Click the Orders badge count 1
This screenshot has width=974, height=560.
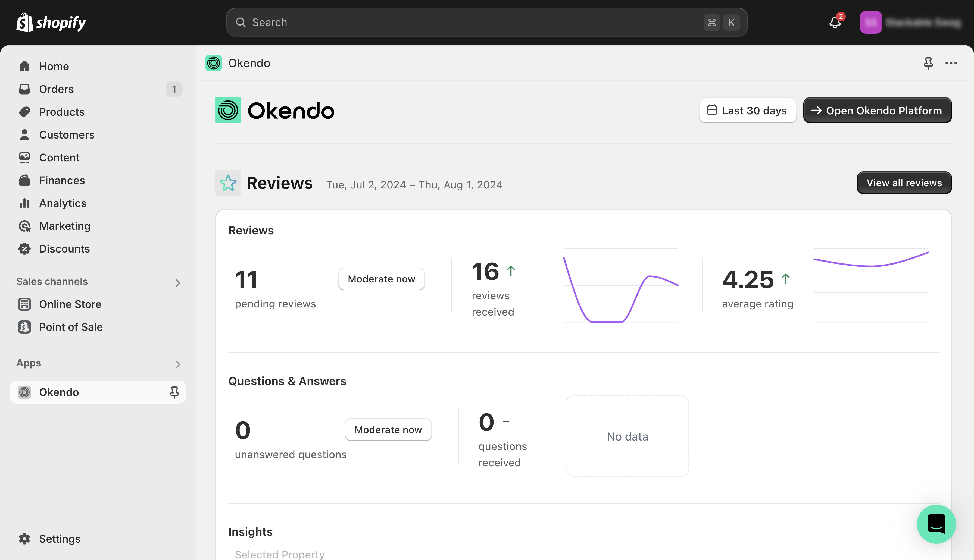pos(174,89)
